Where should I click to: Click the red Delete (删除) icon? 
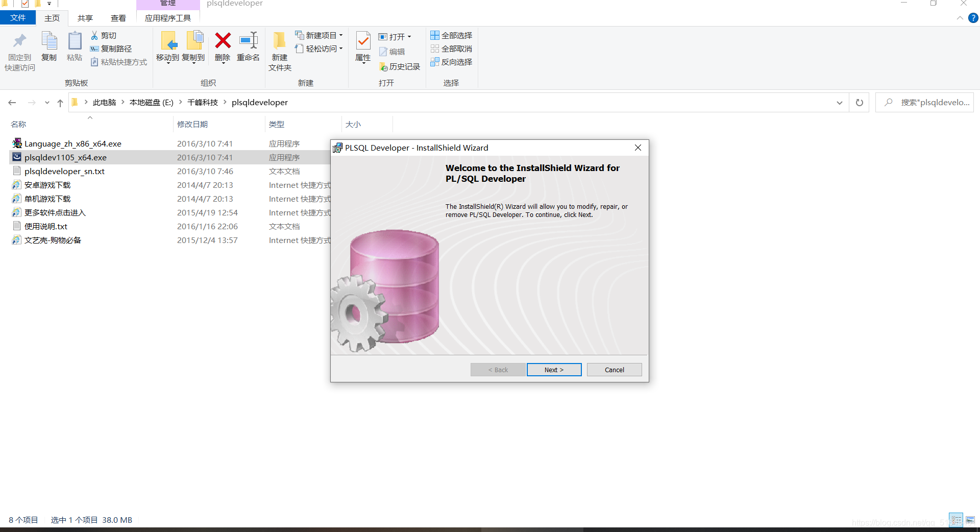223,40
